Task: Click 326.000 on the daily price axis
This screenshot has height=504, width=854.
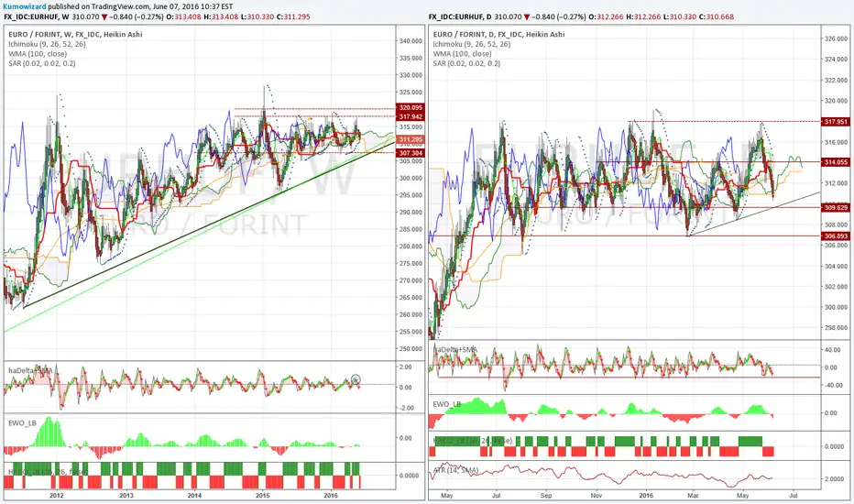Action: pyautogui.click(x=836, y=38)
